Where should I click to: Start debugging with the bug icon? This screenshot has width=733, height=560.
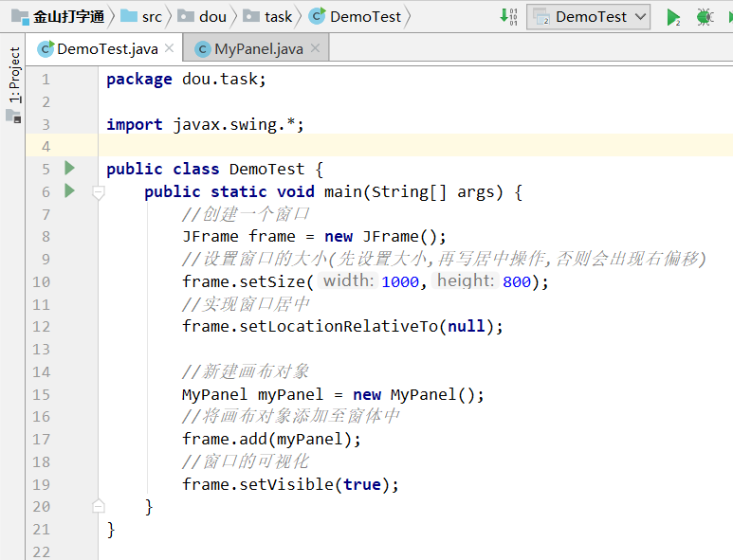[705, 17]
